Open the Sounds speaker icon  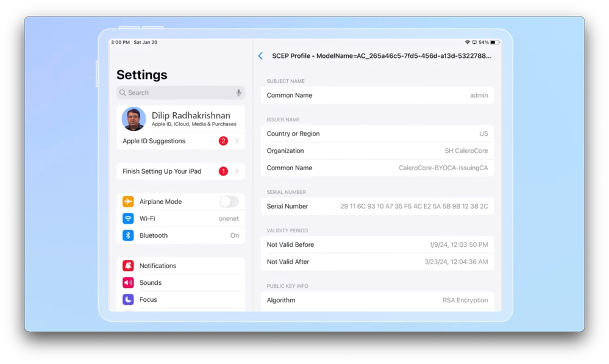[x=128, y=282]
